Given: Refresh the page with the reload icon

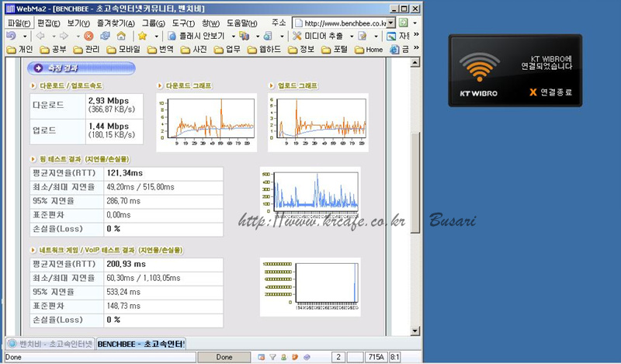Looking at the screenshot, I should [x=105, y=36].
